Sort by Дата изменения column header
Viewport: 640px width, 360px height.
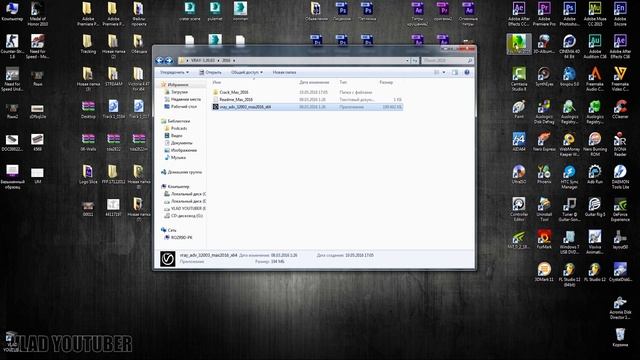point(314,82)
